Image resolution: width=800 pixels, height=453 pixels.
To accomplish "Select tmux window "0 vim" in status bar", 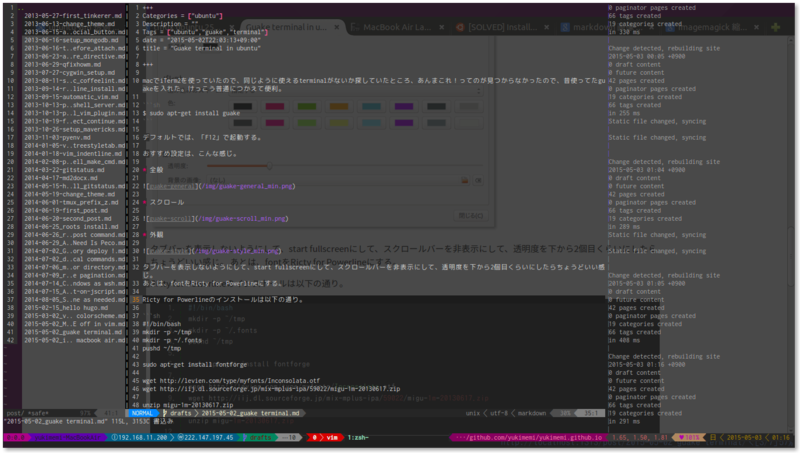I will [324, 437].
